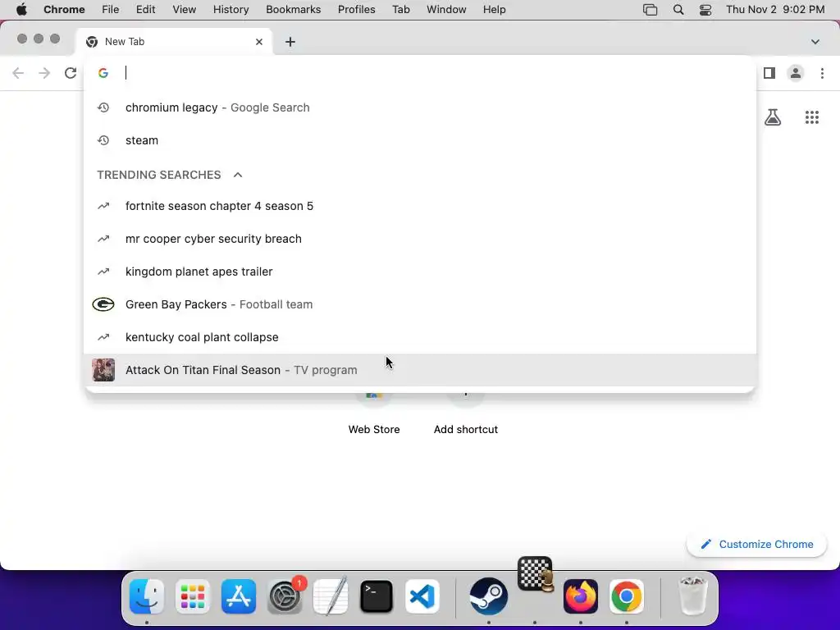
Task: Open the Bookmarks menu
Action: coord(294,10)
